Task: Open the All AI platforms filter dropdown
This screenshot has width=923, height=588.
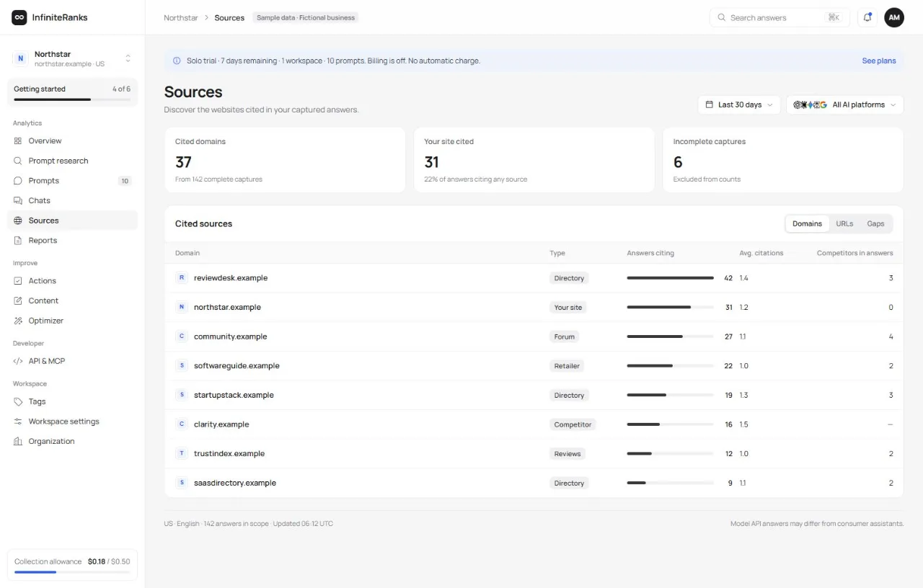Action: [844, 104]
